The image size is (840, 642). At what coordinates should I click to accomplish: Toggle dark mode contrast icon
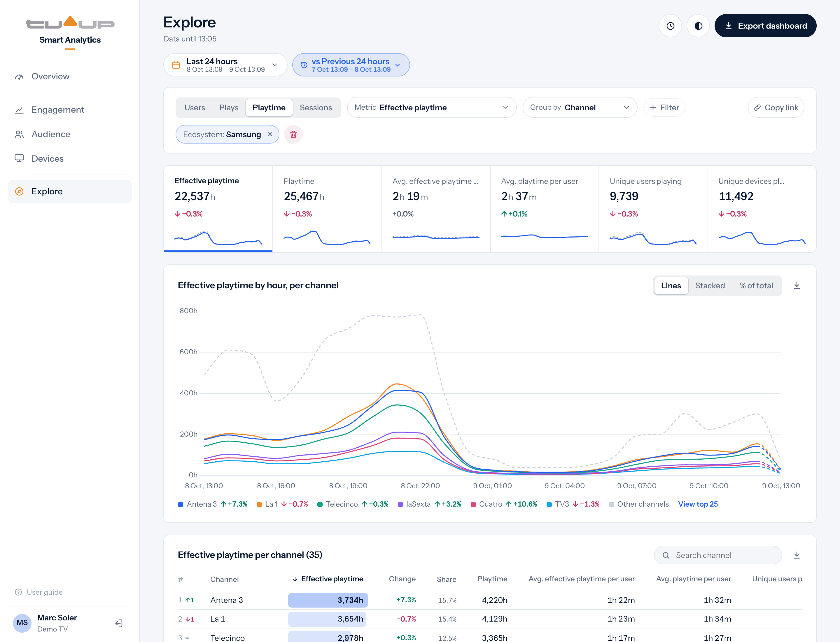click(x=698, y=26)
